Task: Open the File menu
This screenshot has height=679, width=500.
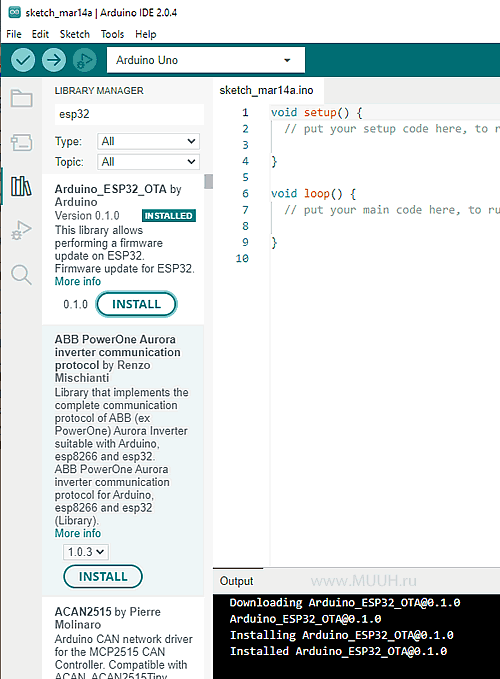Action: (14, 34)
